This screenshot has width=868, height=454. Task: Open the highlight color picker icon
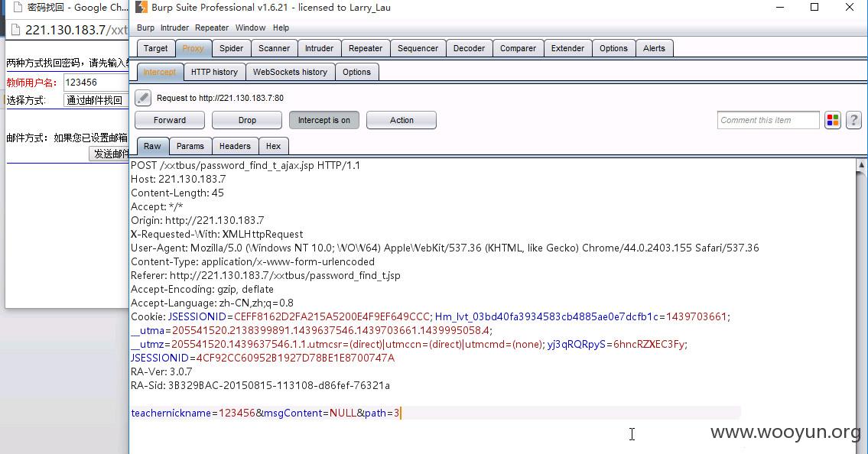coord(833,120)
